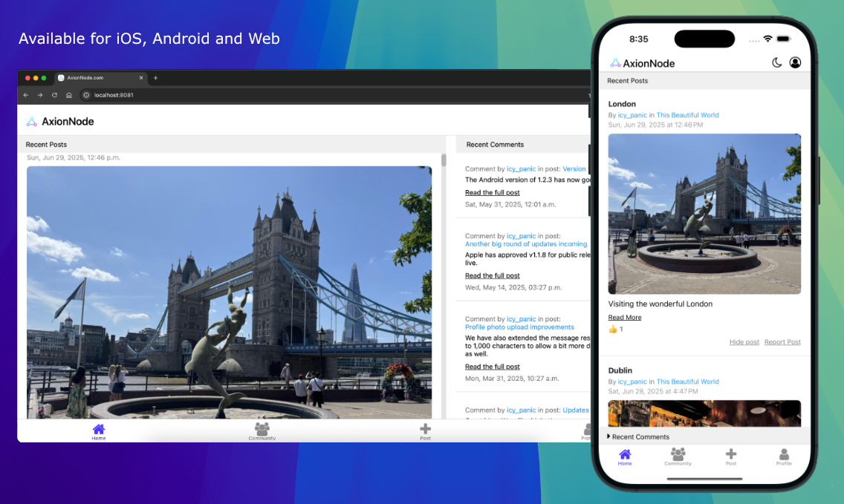Viewport: 844px width, 504px height.
Task: Expand the Recent Comments section on the phone
Action: tap(639, 437)
